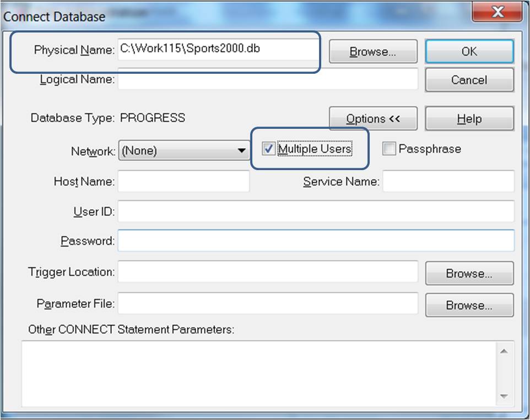The image size is (530, 420).
Task: Browse for the physical database file
Action: coord(373,51)
